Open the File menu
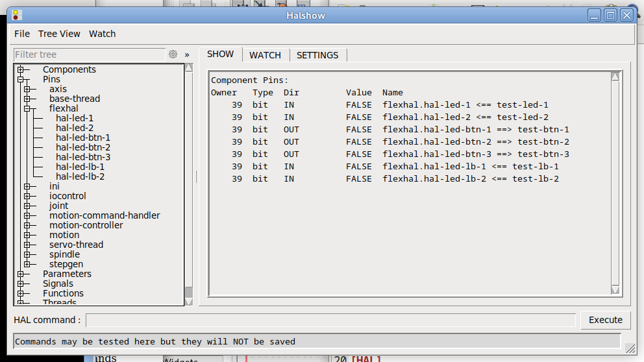 [22, 34]
